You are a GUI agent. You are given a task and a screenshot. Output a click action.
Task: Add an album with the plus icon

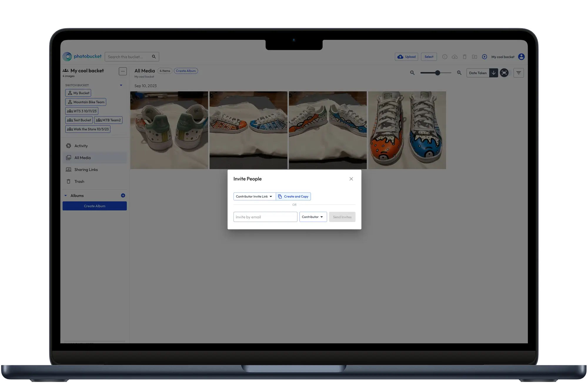coord(123,196)
